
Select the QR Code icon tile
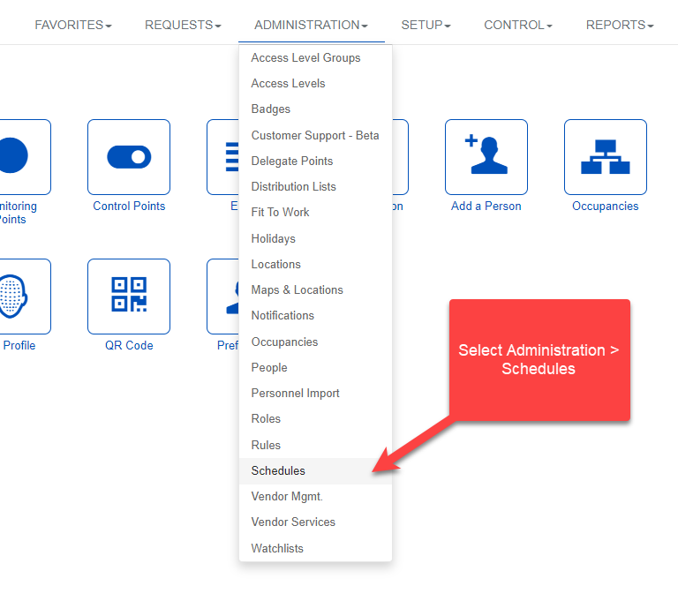tap(129, 296)
